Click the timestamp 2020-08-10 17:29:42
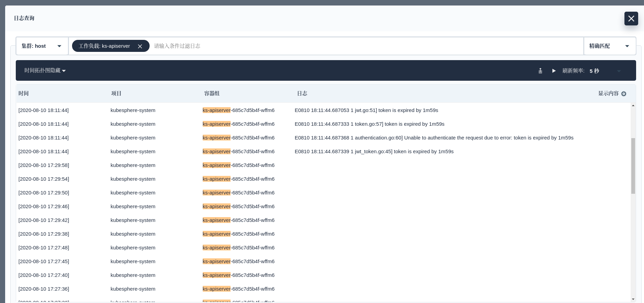The height and width of the screenshot is (303, 644). 44,220
